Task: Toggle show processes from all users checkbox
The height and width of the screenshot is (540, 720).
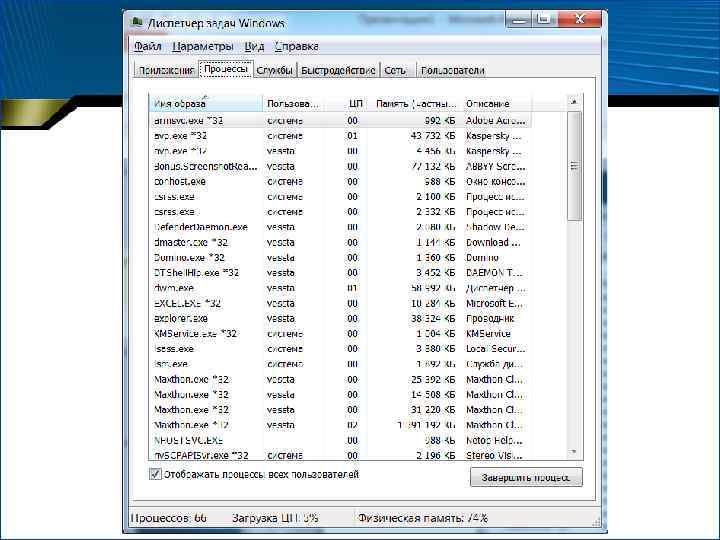Action: [x=155, y=474]
